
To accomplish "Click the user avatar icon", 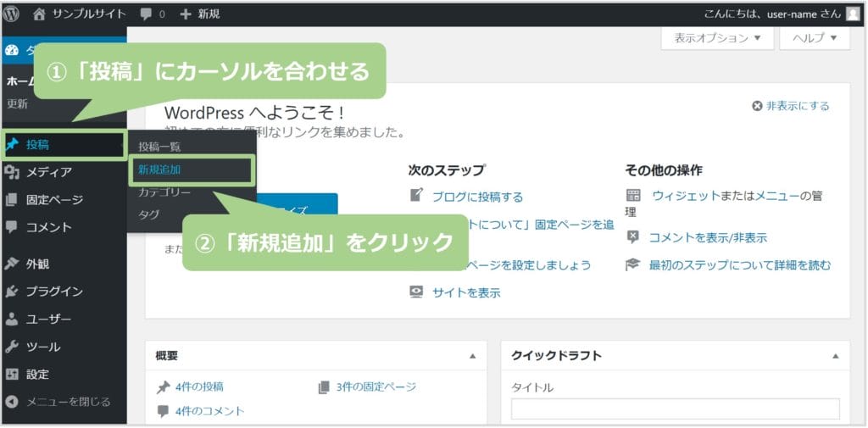I will (853, 14).
